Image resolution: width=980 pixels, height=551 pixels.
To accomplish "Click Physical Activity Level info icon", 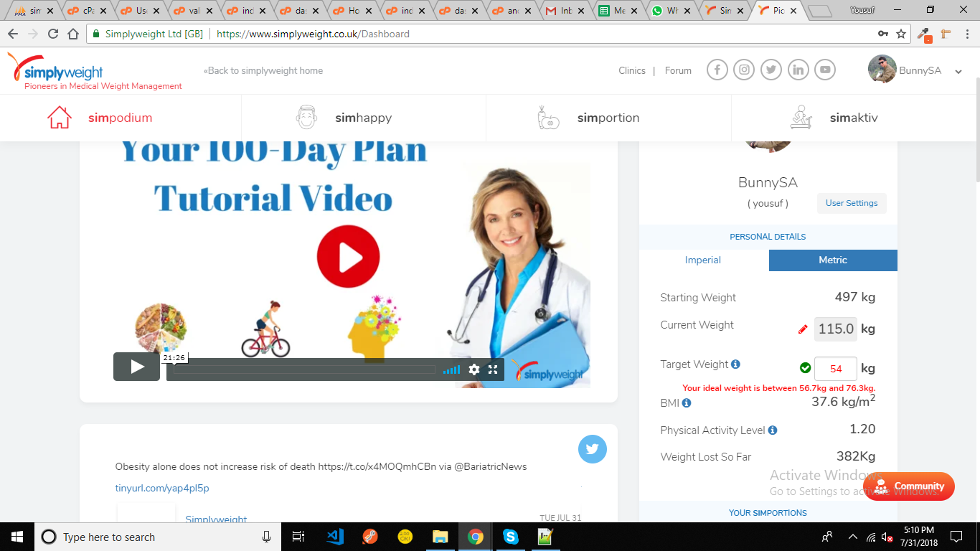I will pos(773,430).
